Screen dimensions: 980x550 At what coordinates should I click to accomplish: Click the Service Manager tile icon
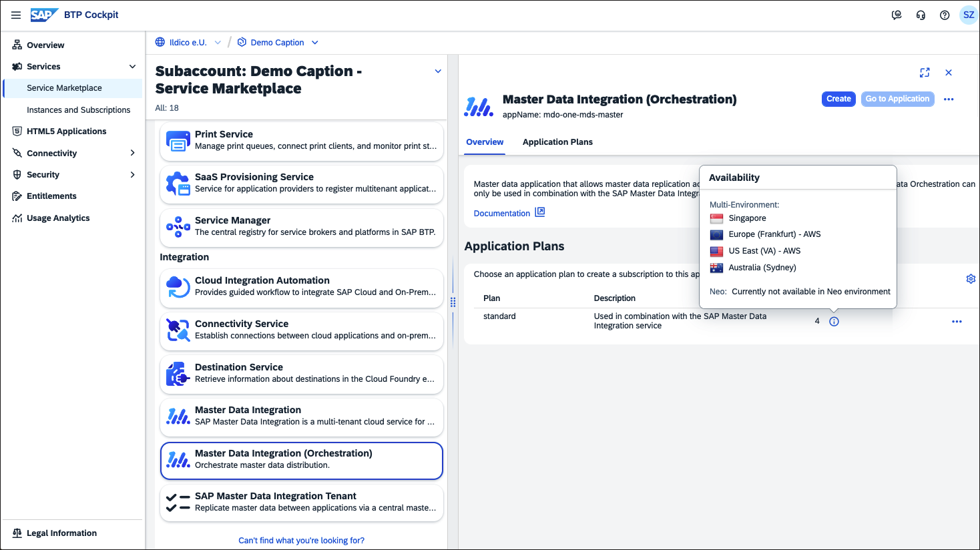178,227
